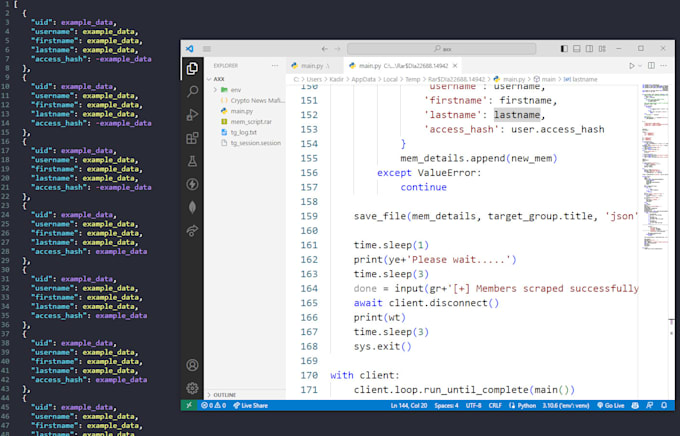The image size is (680, 436).
Task: Split the editor to the right
Action: click(651, 66)
